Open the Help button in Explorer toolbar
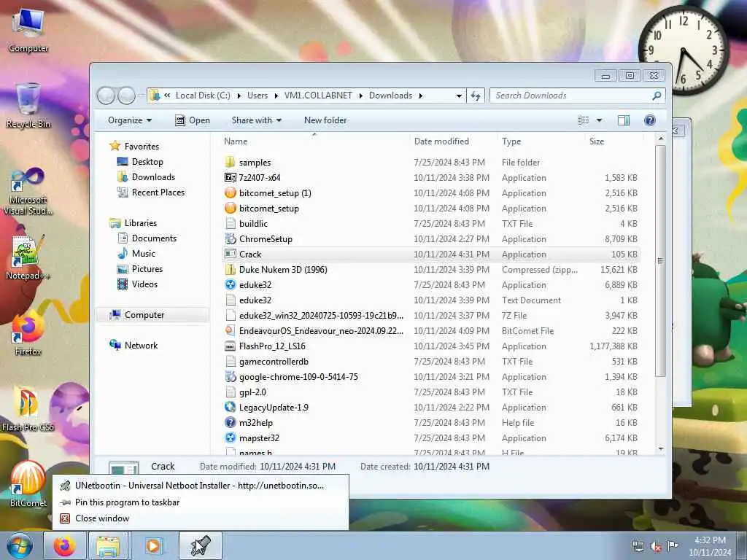The height and width of the screenshot is (560, 747). [649, 120]
